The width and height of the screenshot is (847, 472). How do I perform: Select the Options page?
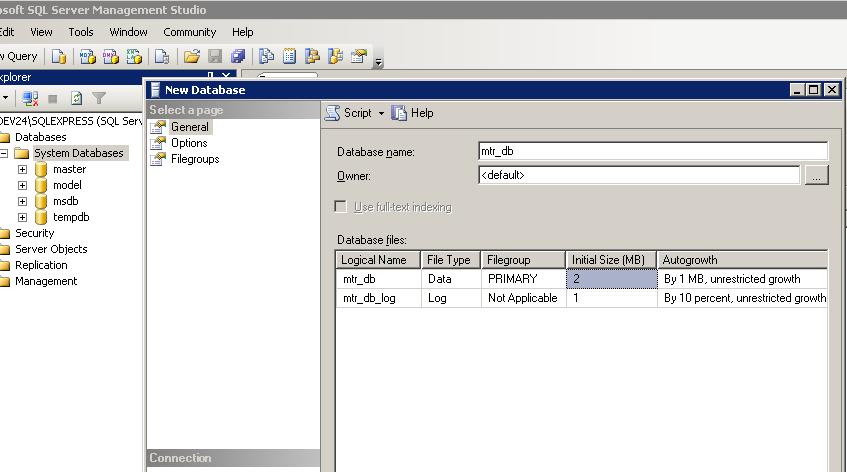tap(189, 143)
